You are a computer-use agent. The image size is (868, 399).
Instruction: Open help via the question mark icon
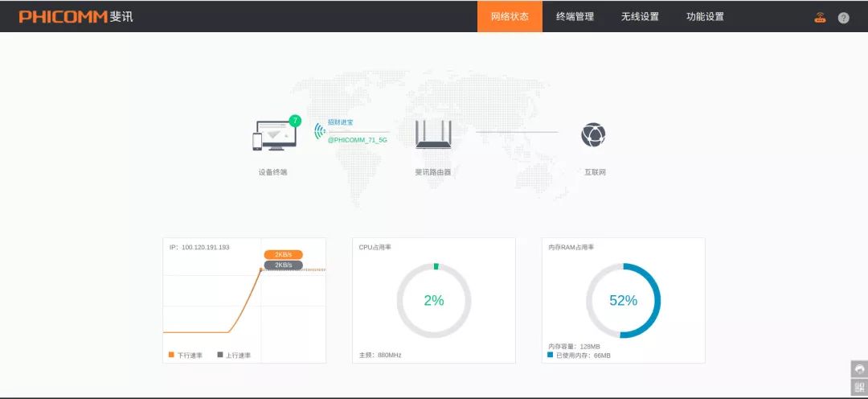[843, 18]
